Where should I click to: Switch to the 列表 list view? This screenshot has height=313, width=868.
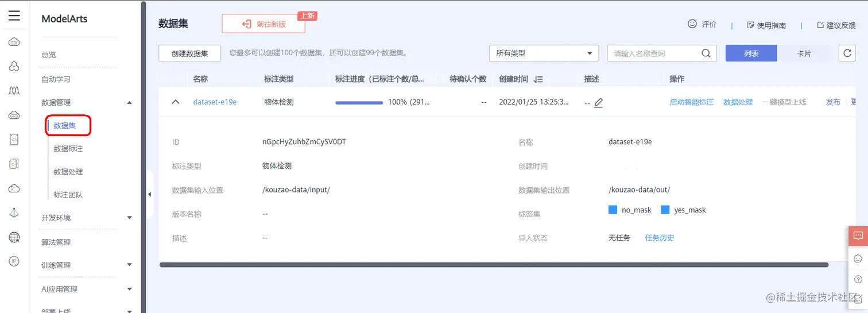pos(751,53)
